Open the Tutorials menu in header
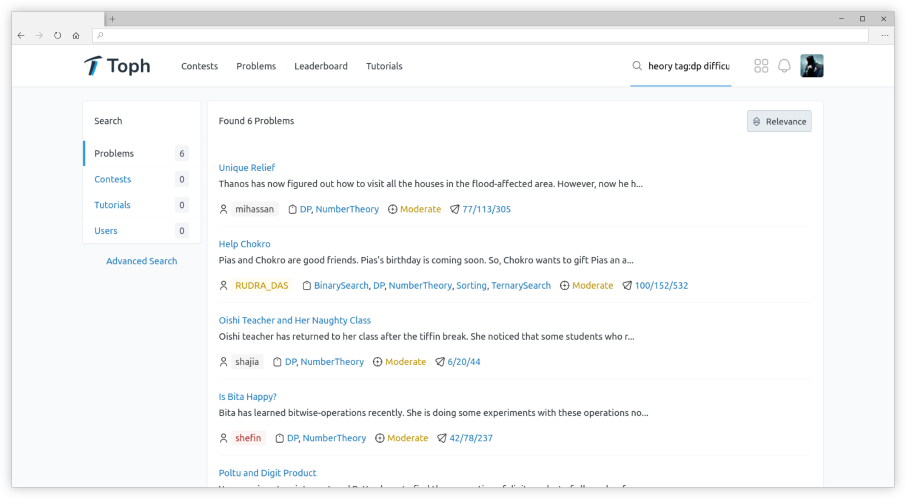Image resolution: width=906 pixels, height=499 pixels. [384, 66]
